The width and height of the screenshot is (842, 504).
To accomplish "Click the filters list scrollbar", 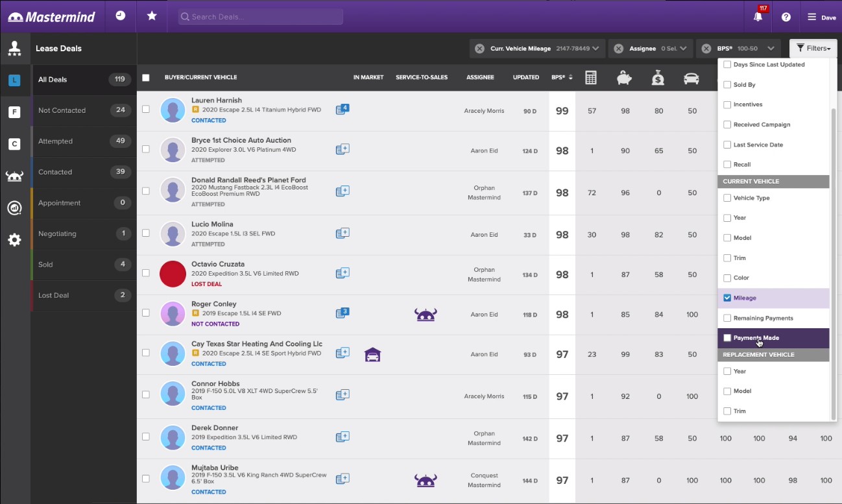I will click(834, 264).
